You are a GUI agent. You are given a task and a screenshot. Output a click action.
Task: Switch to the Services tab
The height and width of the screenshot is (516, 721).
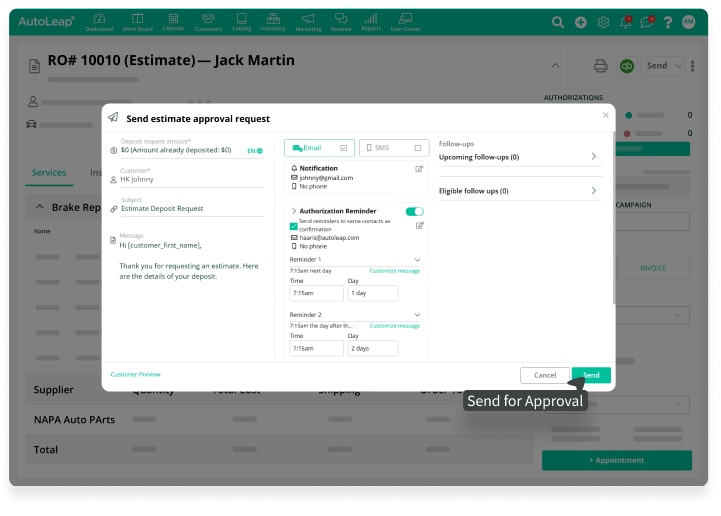49,173
